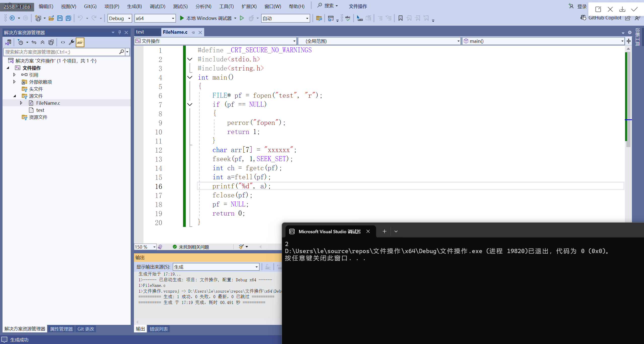This screenshot has width=644, height=344.
Task: Click the Save All double-floppy icon
Action: [68, 18]
